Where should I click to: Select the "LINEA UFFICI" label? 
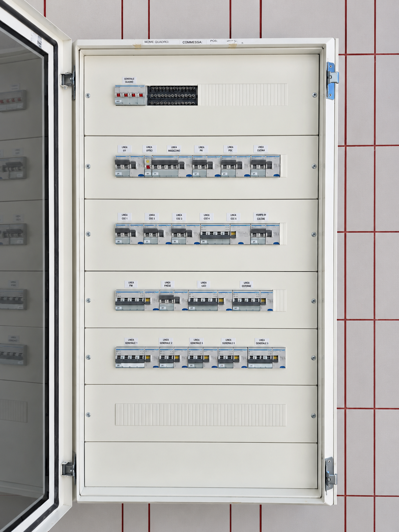(149, 149)
